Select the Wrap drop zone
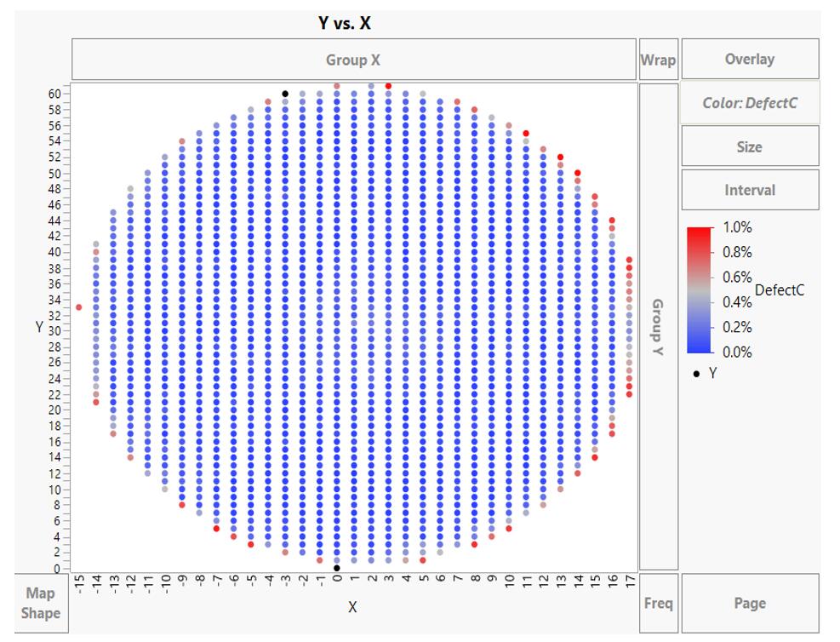The height and width of the screenshot is (642, 840). coord(659,60)
